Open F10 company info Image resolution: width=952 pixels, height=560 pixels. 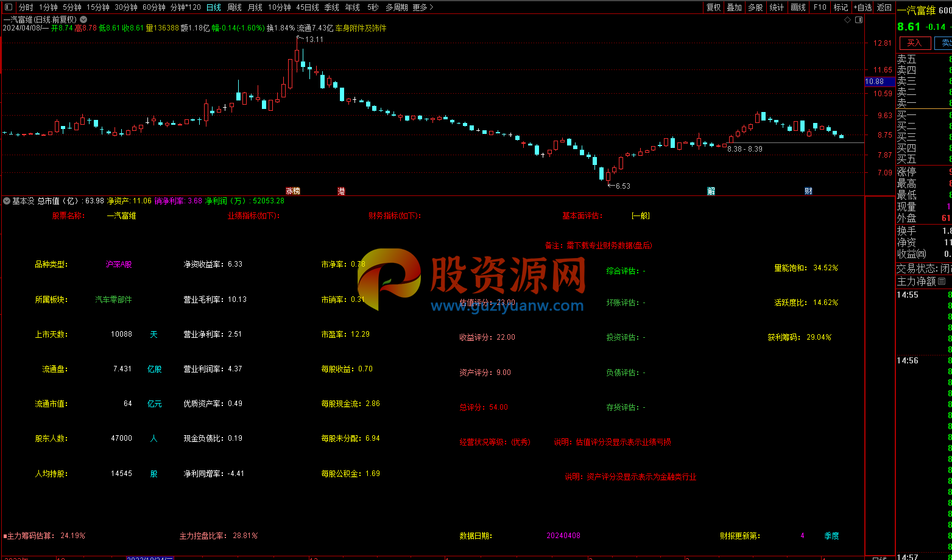point(820,7)
